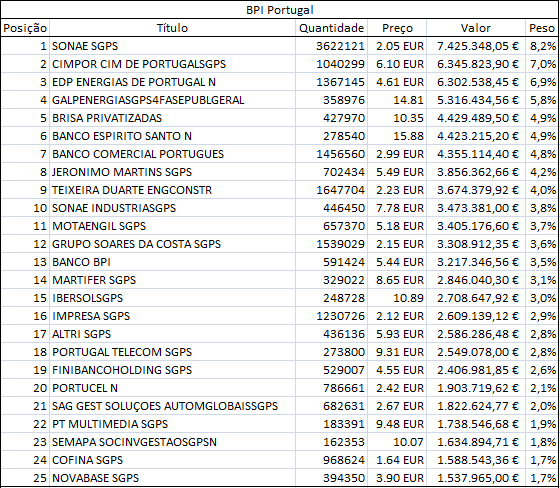Select the MOTAENGIL SGPS cell
This screenshot has height=488, width=560.
point(172,226)
